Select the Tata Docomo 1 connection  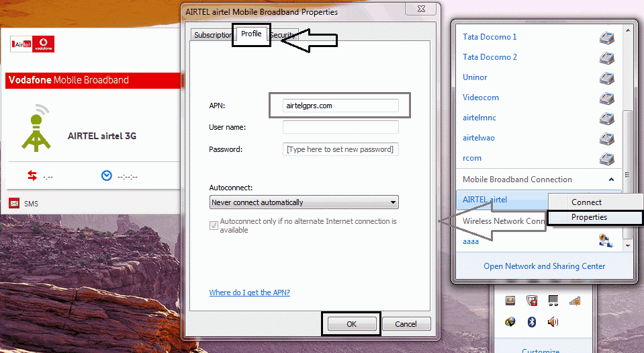pyautogui.click(x=490, y=37)
